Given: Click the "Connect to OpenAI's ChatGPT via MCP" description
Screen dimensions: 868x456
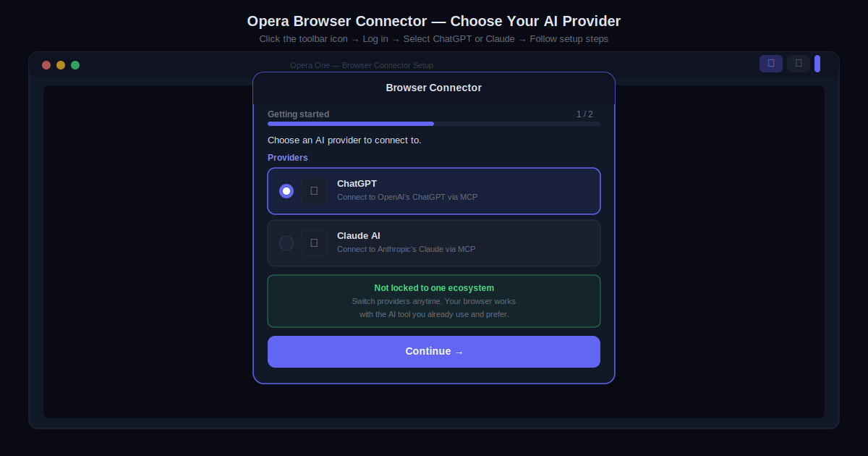Looking at the screenshot, I should (407, 197).
